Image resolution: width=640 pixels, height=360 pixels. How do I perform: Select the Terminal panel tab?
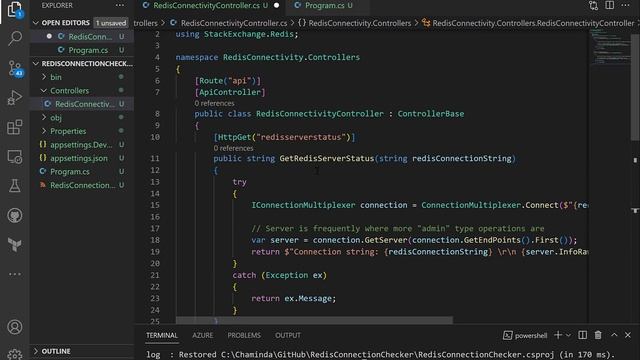tap(162, 335)
